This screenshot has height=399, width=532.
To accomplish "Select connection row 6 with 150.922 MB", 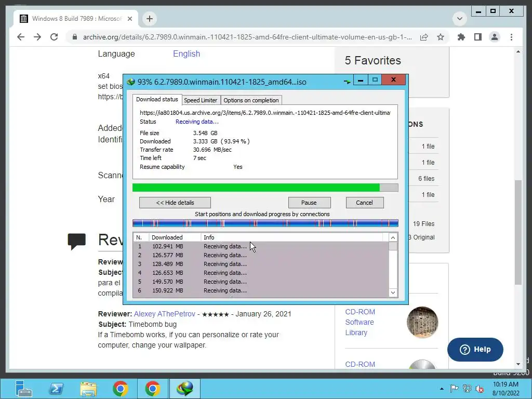I will [261, 290].
